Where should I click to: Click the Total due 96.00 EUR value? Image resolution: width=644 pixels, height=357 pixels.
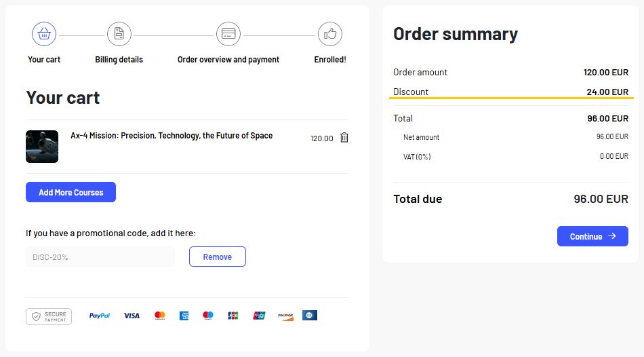pyautogui.click(x=601, y=199)
